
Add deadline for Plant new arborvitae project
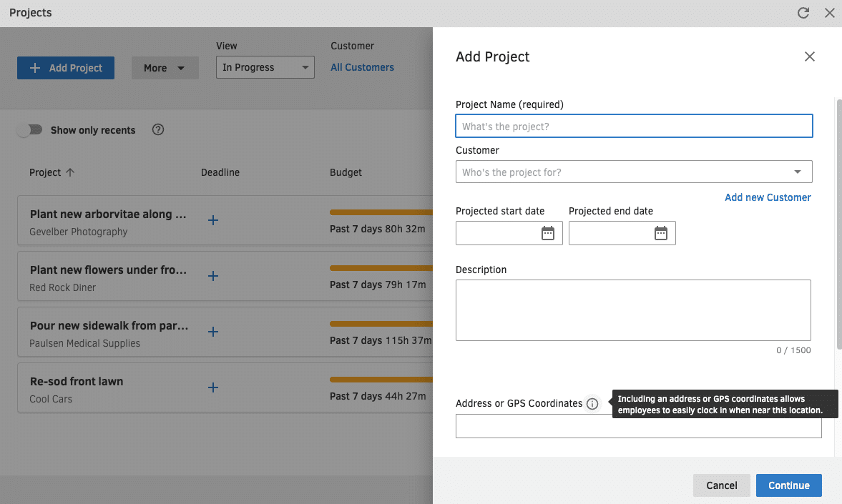tap(213, 220)
